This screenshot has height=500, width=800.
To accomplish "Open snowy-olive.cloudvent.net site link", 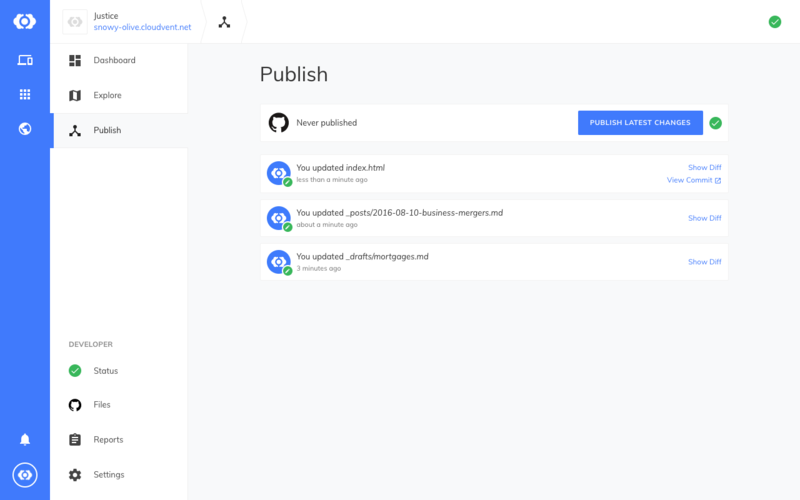I will (x=142, y=27).
